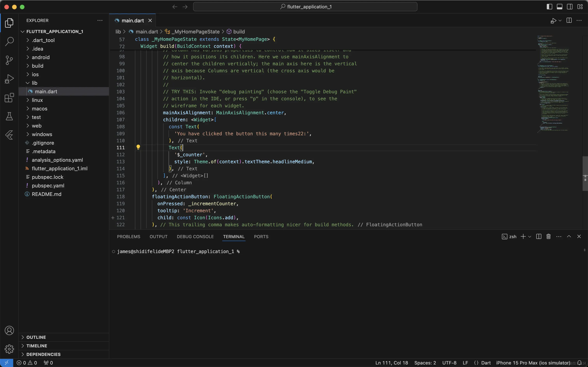Toggle secondary side bar visibility
The height and width of the screenshot is (367, 588).
click(570, 7)
